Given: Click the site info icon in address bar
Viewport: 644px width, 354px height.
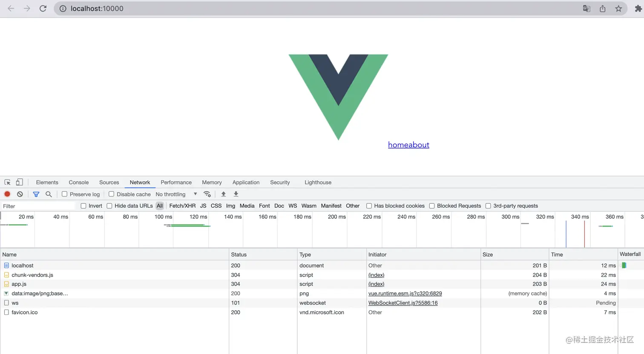Looking at the screenshot, I should tap(63, 9).
